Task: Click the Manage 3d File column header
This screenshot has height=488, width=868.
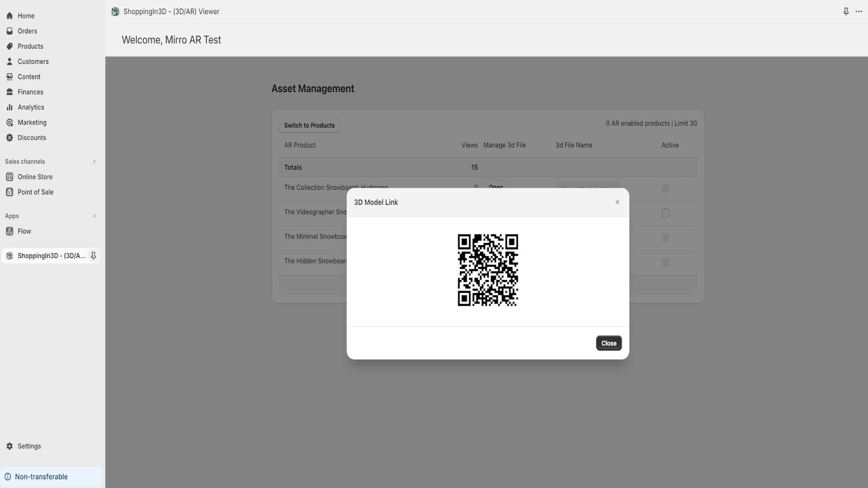Action: pos(505,145)
